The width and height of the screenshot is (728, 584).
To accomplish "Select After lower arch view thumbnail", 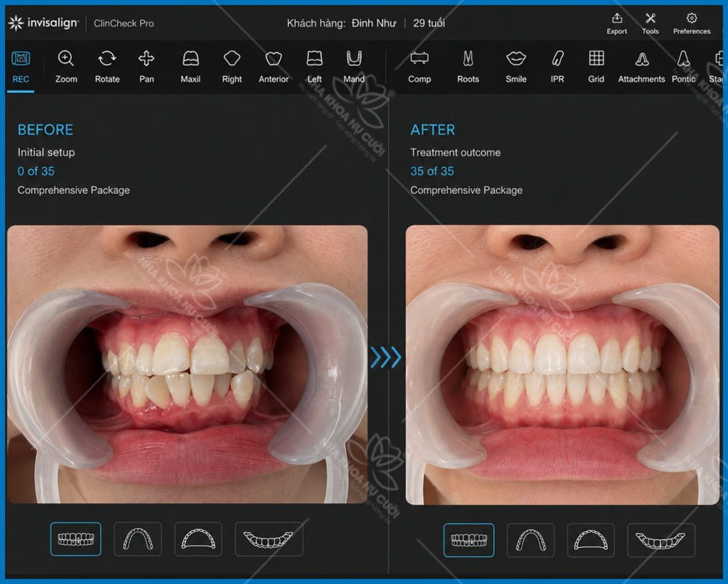I will click(x=591, y=540).
